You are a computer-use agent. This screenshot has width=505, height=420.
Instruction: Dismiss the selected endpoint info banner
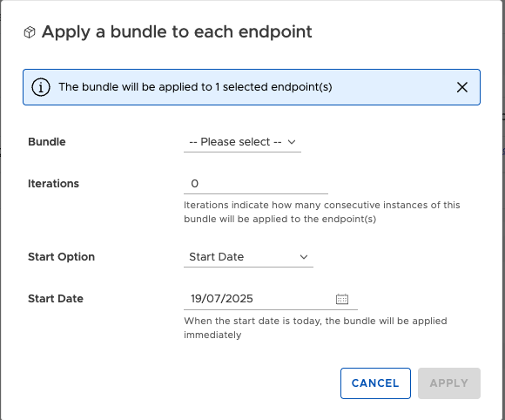coord(461,87)
